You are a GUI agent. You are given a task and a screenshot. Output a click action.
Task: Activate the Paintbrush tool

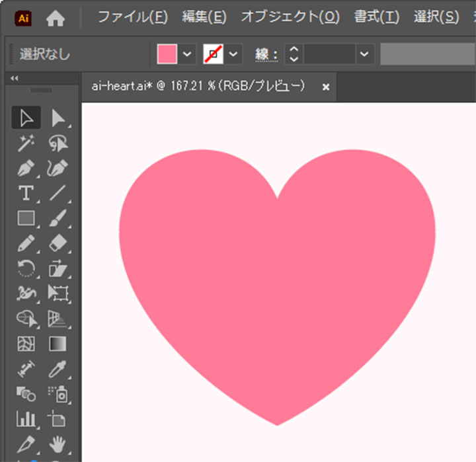click(58, 218)
